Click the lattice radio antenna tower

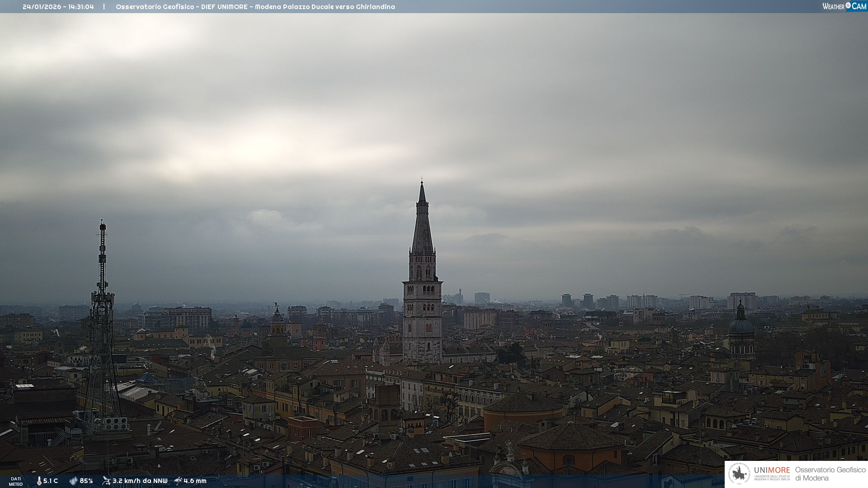point(102,316)
